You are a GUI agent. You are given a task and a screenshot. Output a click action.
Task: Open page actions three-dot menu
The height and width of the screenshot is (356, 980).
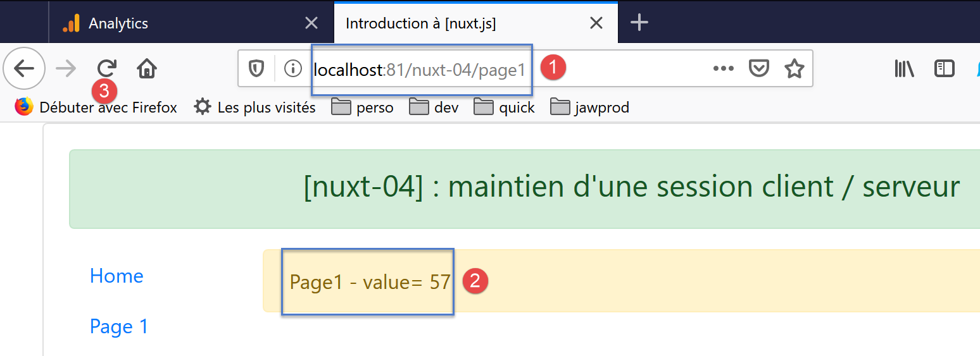(x=723, y=68)
